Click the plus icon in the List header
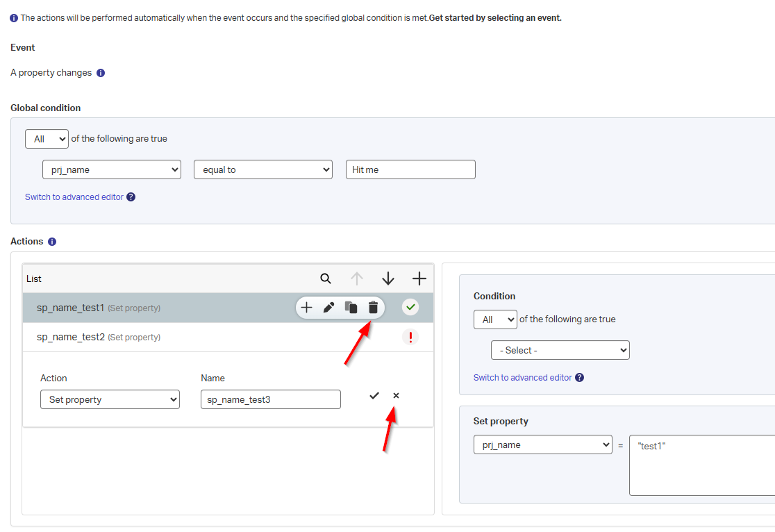The width and height of the screenshot is (775, 532). [419, 279]
